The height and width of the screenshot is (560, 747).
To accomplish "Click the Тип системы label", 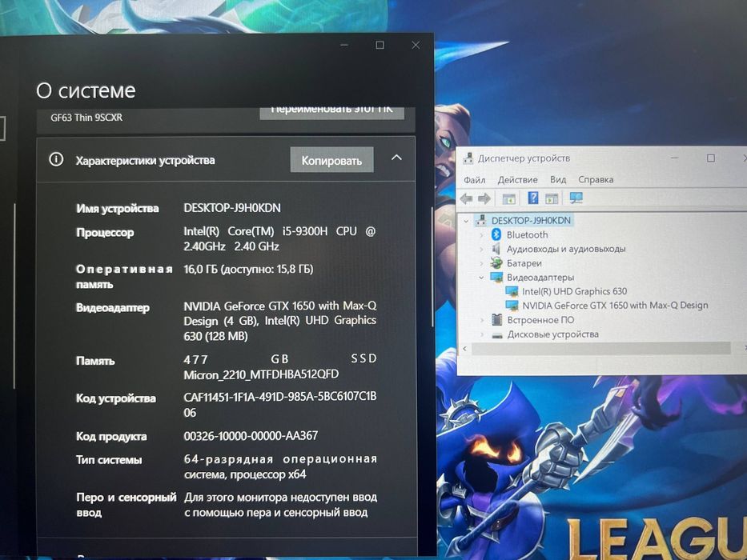I will click(x=109, y=459).
